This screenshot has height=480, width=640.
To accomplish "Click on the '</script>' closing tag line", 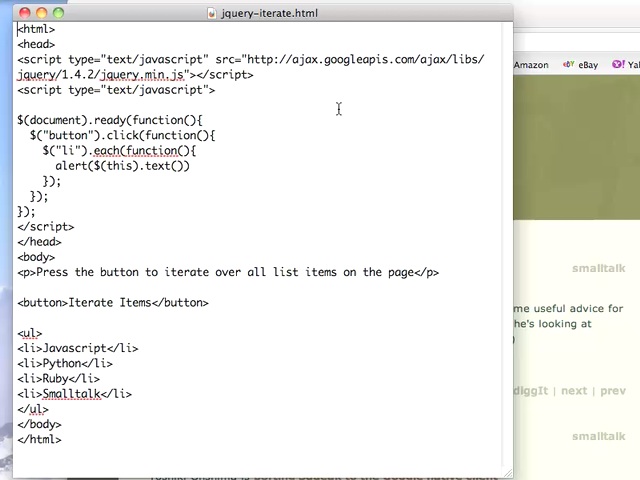I will point(46,227).
